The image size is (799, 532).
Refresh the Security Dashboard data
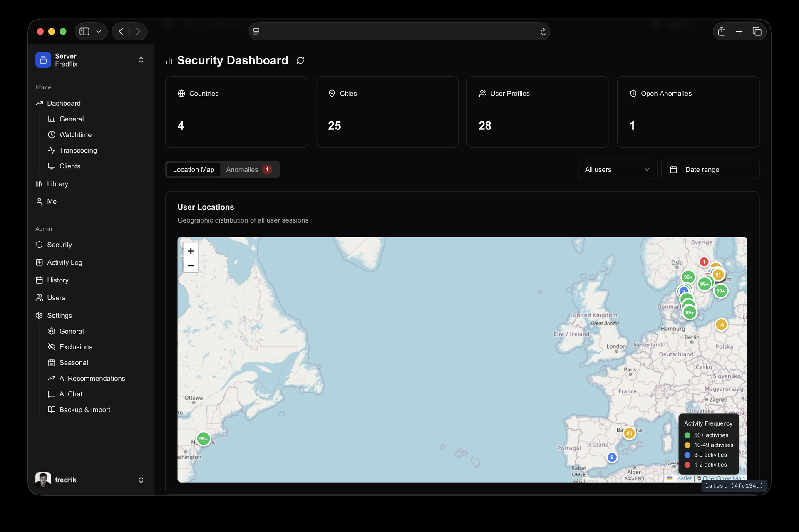point(300,61)
